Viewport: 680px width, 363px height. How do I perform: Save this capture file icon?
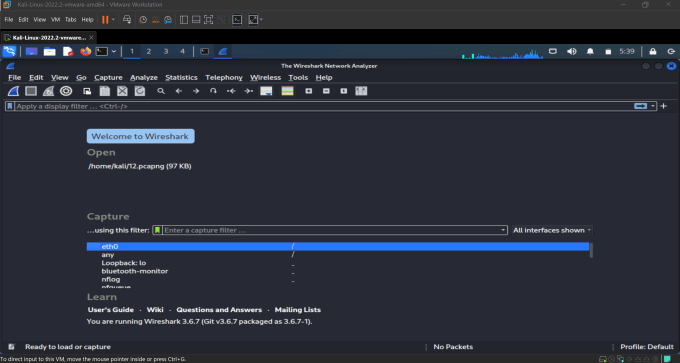click(105, 91)
